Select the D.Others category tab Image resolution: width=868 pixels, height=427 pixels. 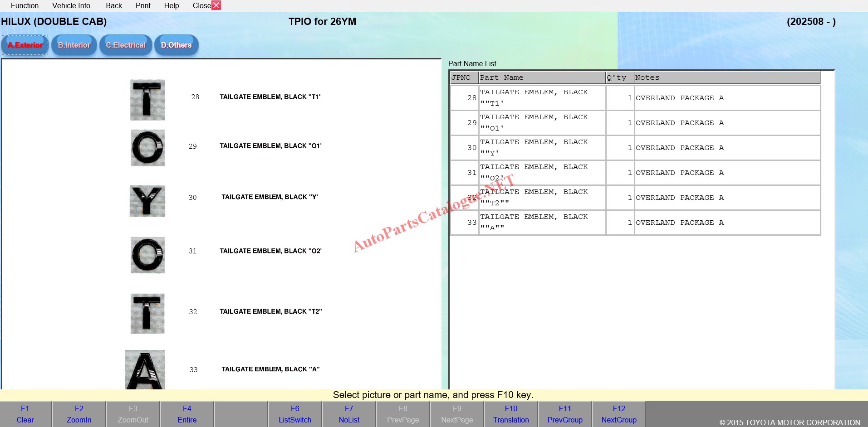pos(176,45)
